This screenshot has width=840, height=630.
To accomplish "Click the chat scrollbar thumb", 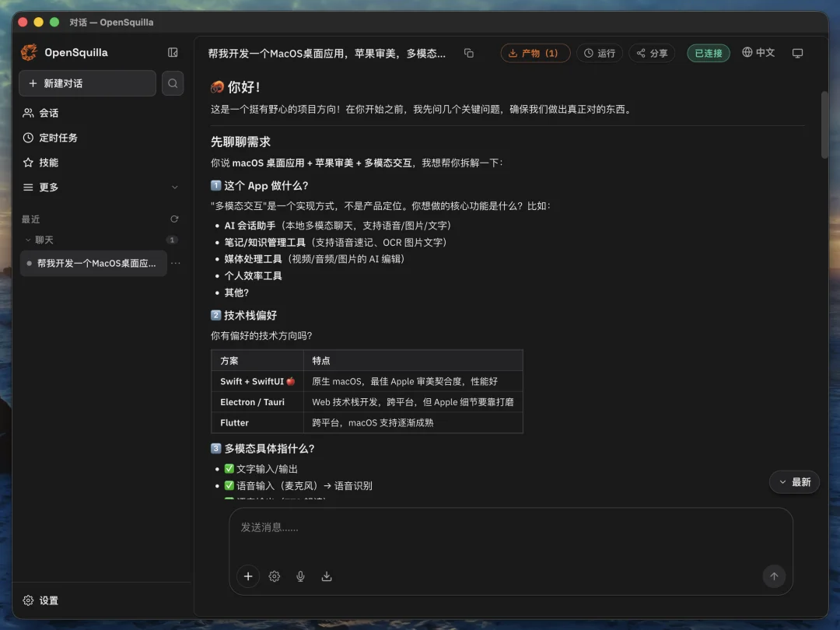I will click(824, 124).
